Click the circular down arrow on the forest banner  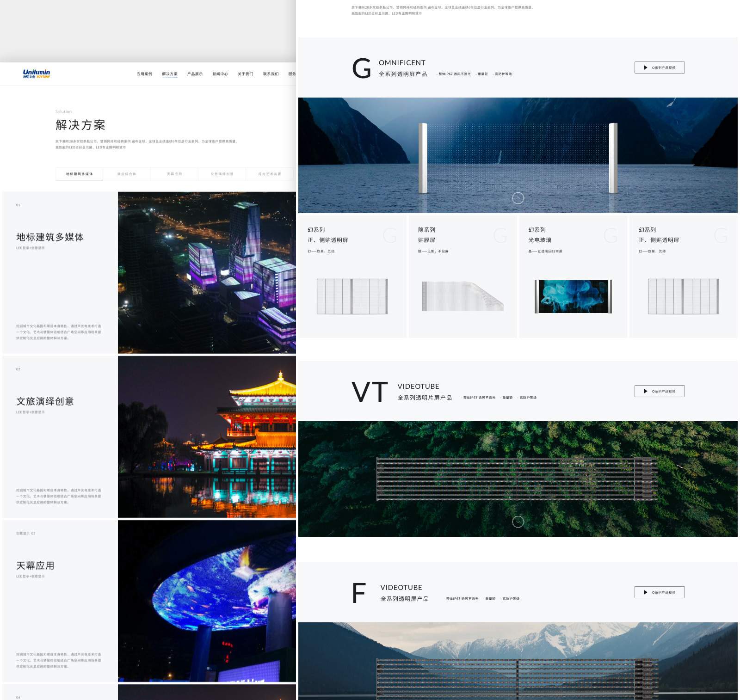(518, 522)
